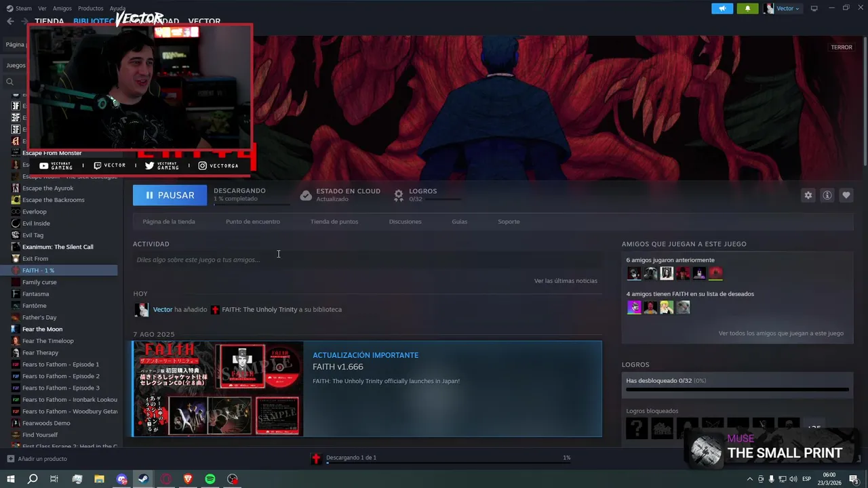Open the Windows notification center

coord(854,479)
